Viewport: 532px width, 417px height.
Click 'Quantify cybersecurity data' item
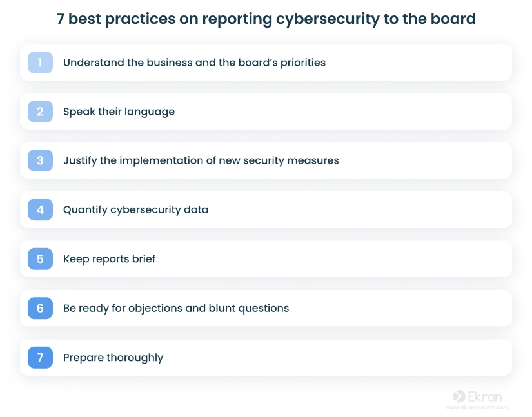click(x=135, y=210)
